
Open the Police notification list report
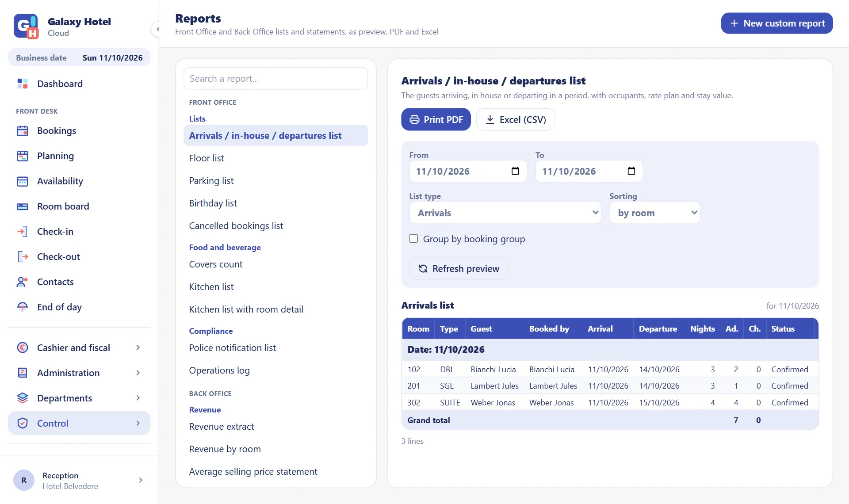pos(276,348)
